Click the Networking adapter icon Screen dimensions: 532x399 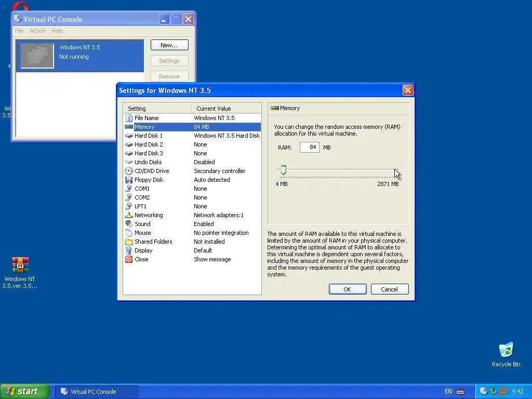coord(129,215)
